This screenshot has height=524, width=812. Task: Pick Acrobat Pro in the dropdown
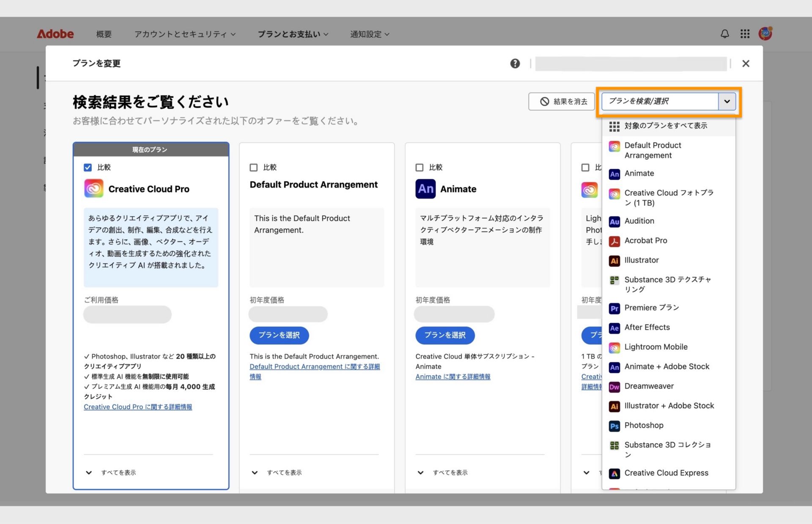645,240
